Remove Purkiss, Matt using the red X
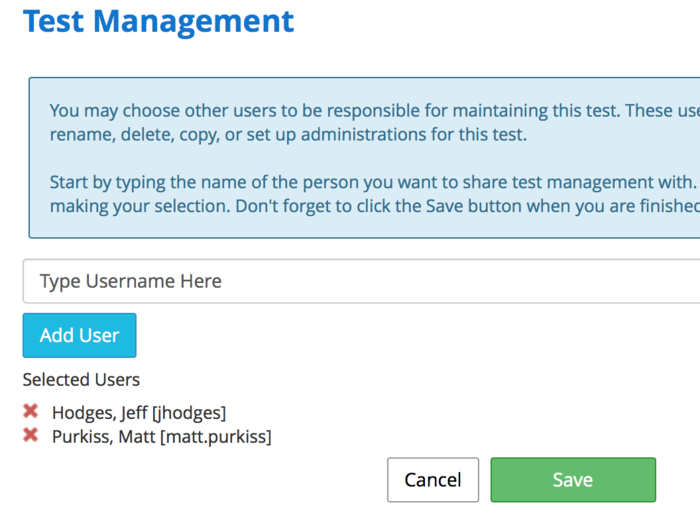 click(31, 436)
